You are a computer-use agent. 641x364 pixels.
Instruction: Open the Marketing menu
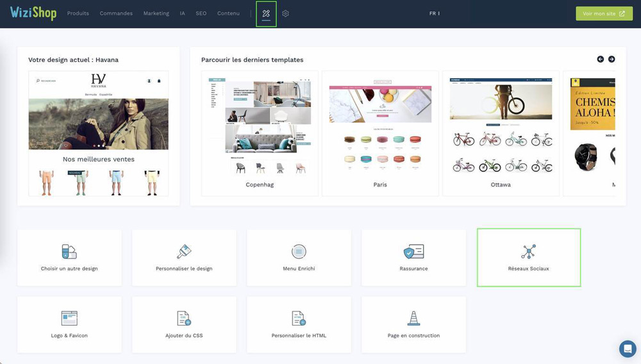coord(156,13)
